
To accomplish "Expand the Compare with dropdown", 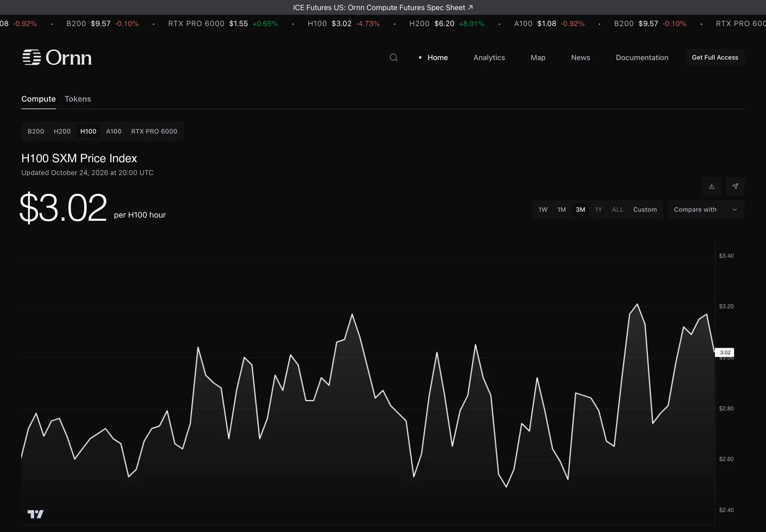I will 706,210.
